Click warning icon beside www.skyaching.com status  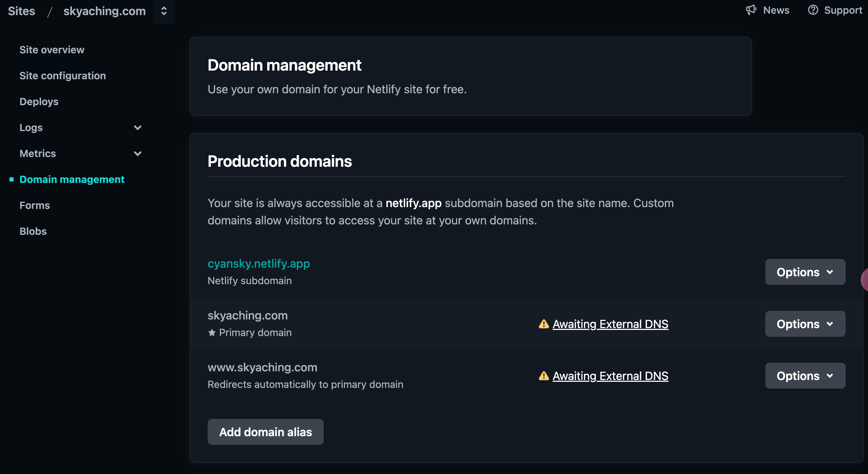544,376
